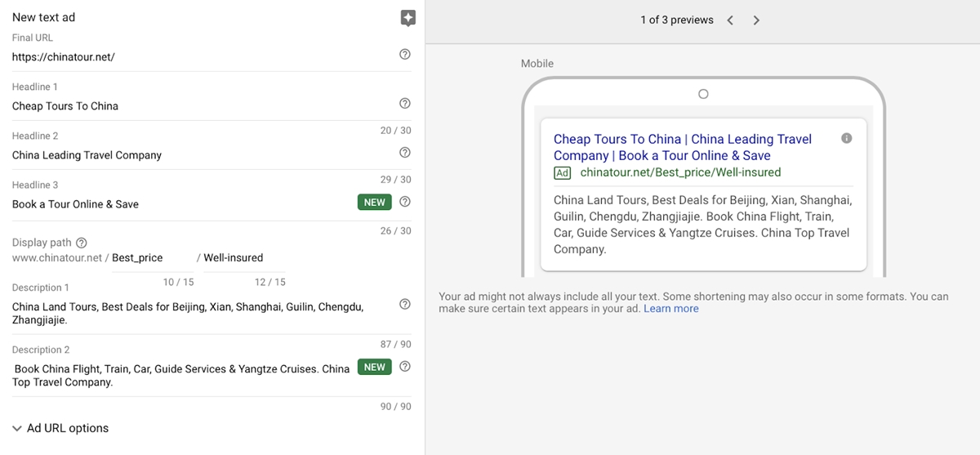Click Display path help icon

(x=81, y=243)
